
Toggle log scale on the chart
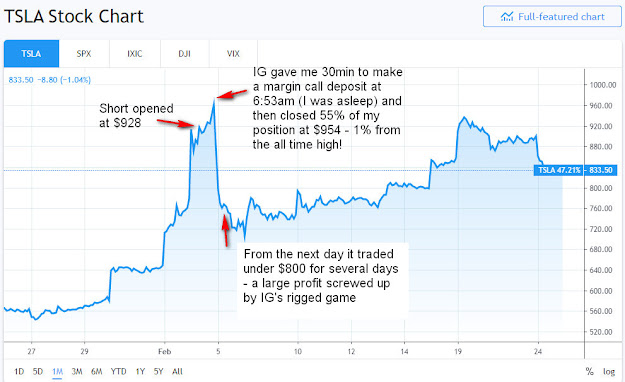coord(609,371)
